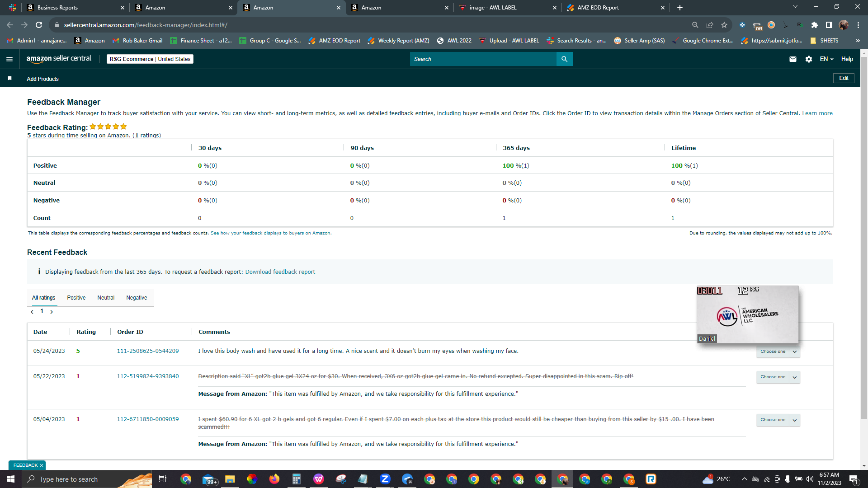Open 'Choose one' dropdown for order 112-5199824-9393840
868x488 pixels.
click(778, 377)
